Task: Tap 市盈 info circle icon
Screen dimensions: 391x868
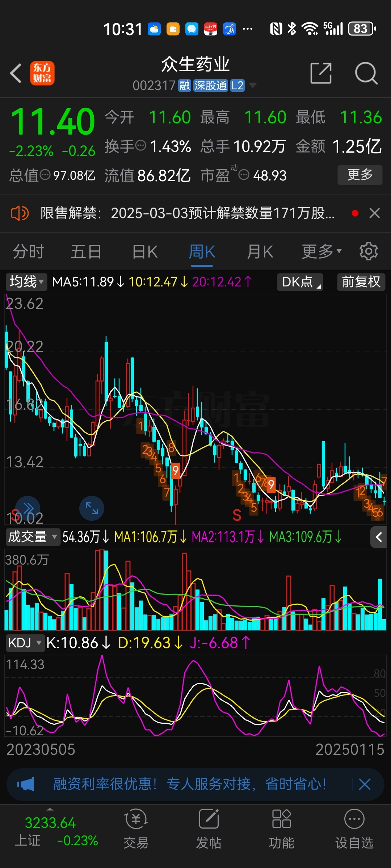Action: [x=244, y=175]
